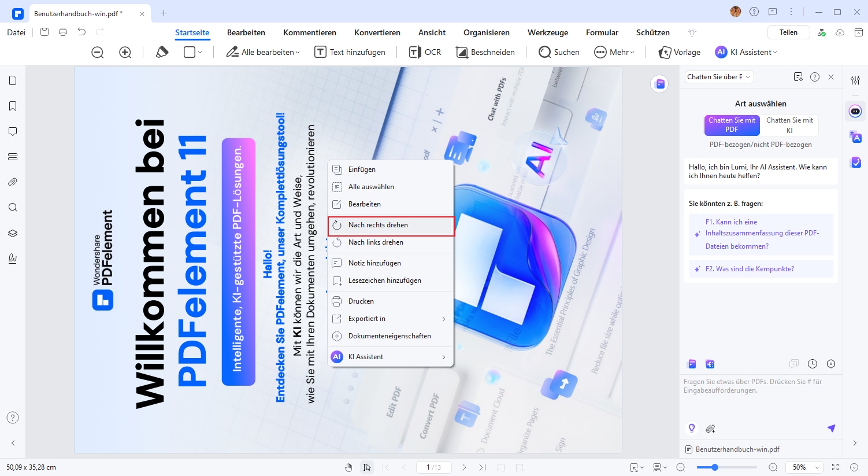Image resolution: width=868 pixels, height=476 pixels.
Task: Click the hand pan tool in status bar
Action: pyautogui.click(x=348, y=467)
